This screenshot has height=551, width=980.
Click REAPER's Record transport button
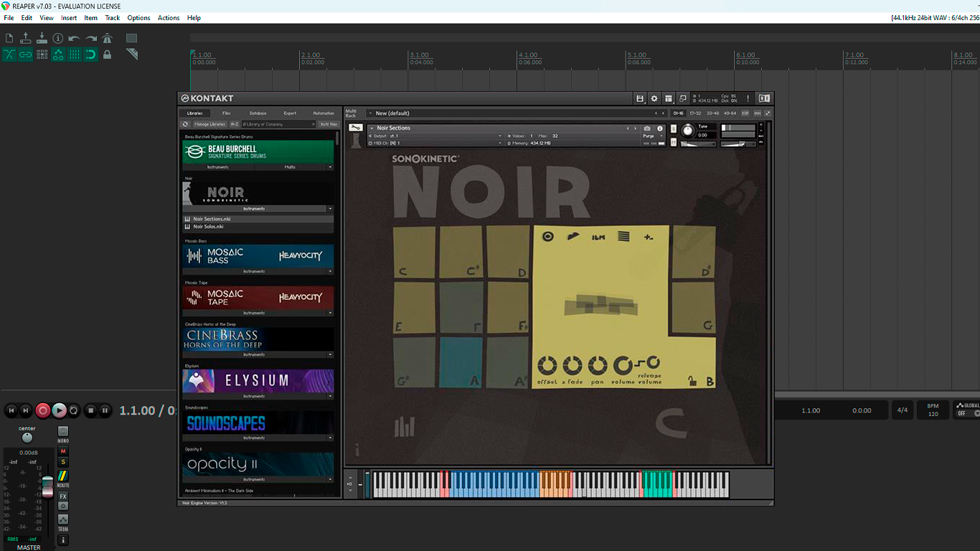(x=43, y=410)
